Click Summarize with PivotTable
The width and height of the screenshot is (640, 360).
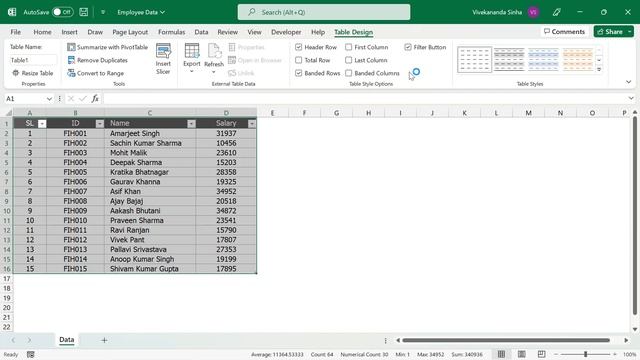pos(107,47)
